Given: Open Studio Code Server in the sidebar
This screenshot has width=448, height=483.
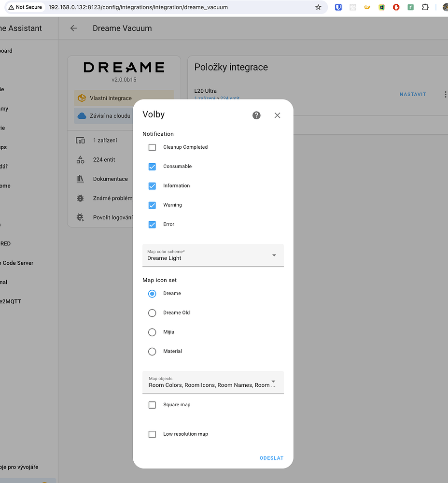Looking at the screenshot, I should (x=16, y=262).
